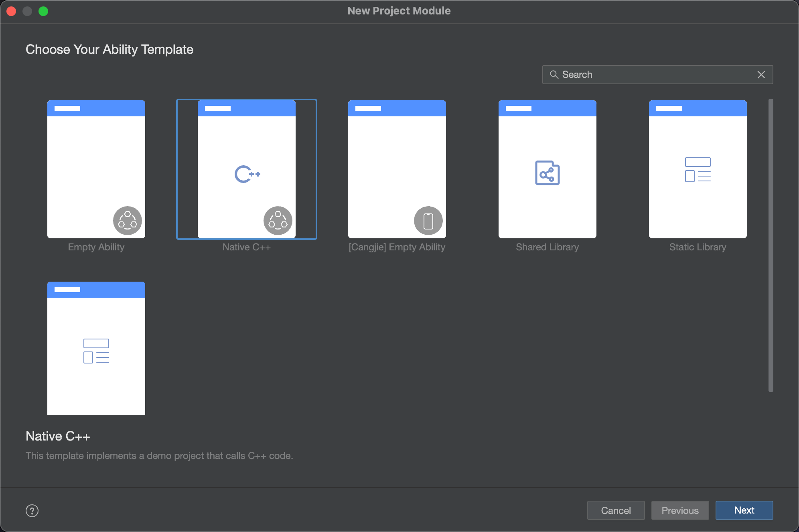Choose the Static Library template label

pyautogui.click(x=698, y=247)
